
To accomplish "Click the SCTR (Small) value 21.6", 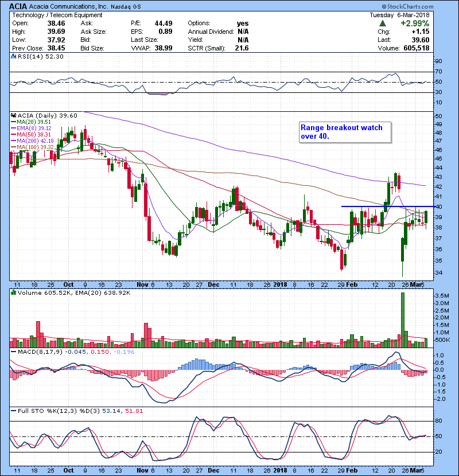I will [242, 48].
